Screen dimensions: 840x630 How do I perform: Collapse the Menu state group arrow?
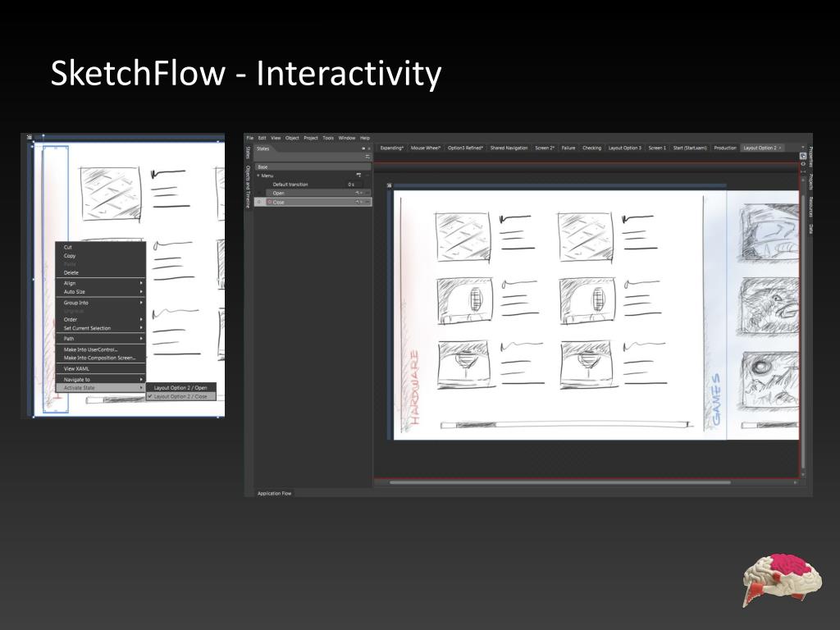[258, 176]
